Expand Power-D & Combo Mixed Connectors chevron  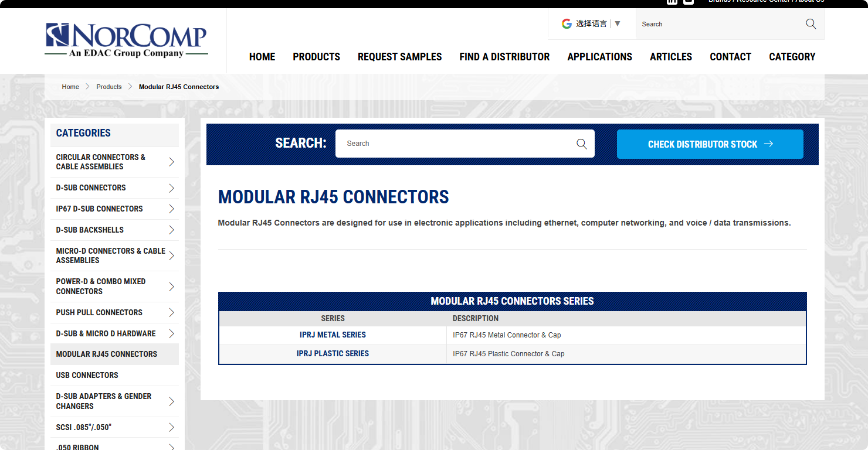(x=171, y=287)
